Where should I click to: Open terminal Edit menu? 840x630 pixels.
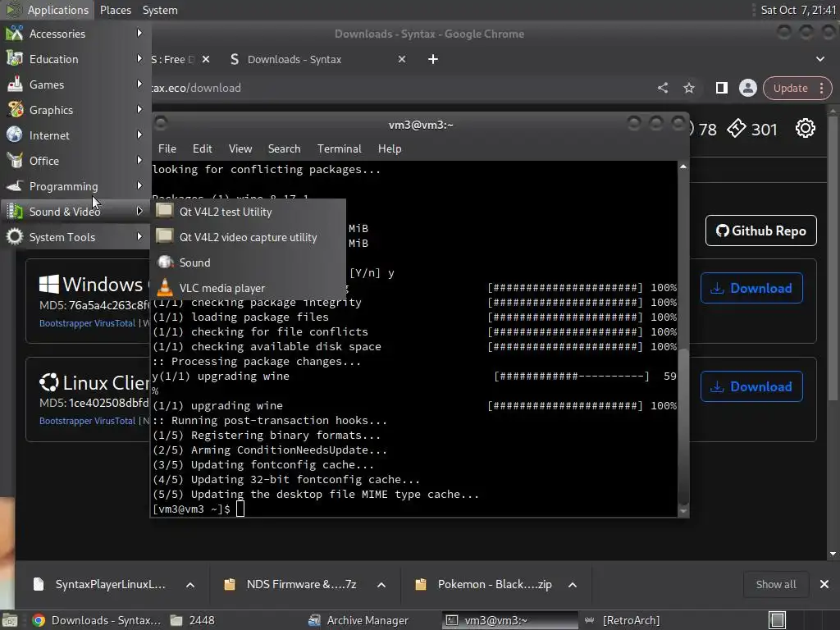point(202,148)
